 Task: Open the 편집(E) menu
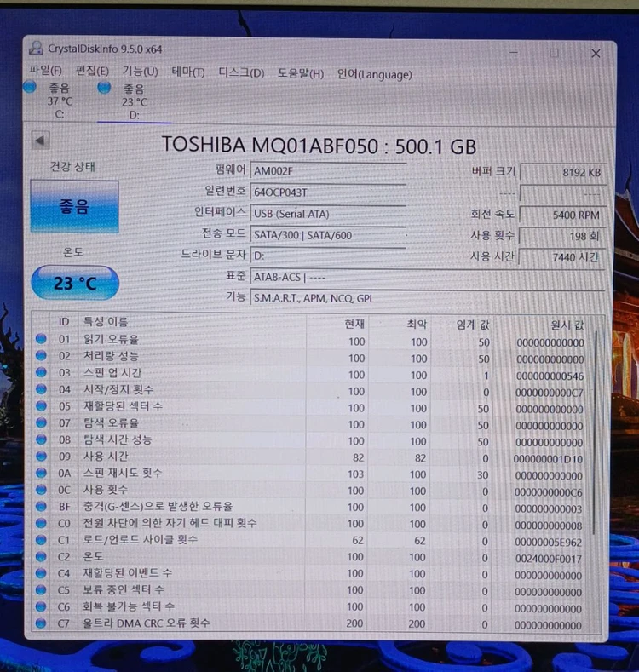click(92, 71)
